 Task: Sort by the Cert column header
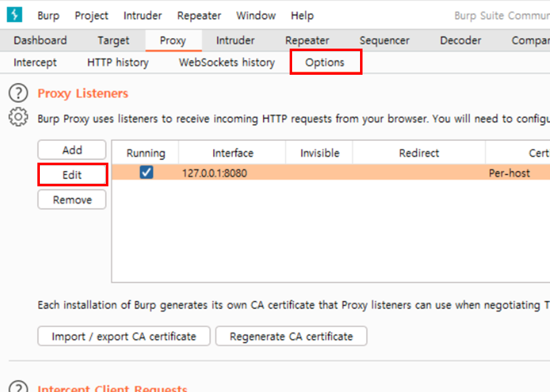click(518, 153)
